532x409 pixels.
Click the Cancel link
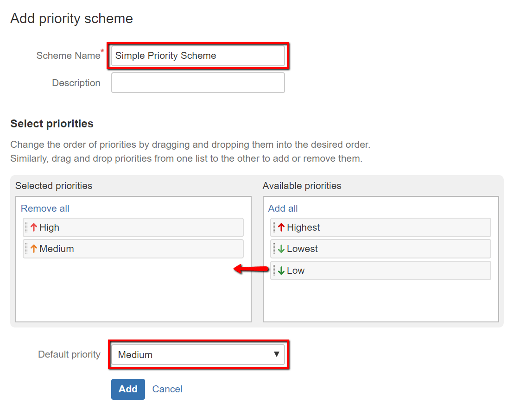167,389
